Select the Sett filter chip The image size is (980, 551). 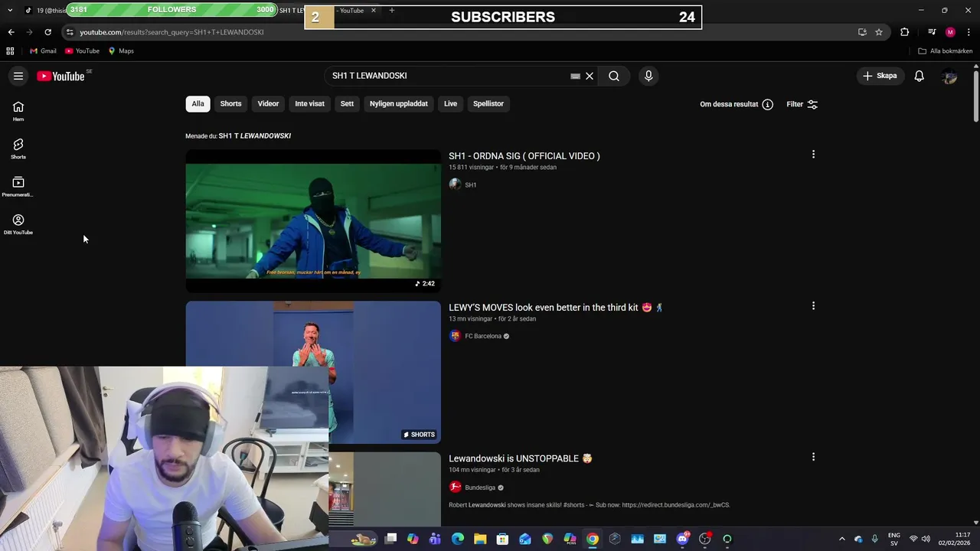coord(347,103)
